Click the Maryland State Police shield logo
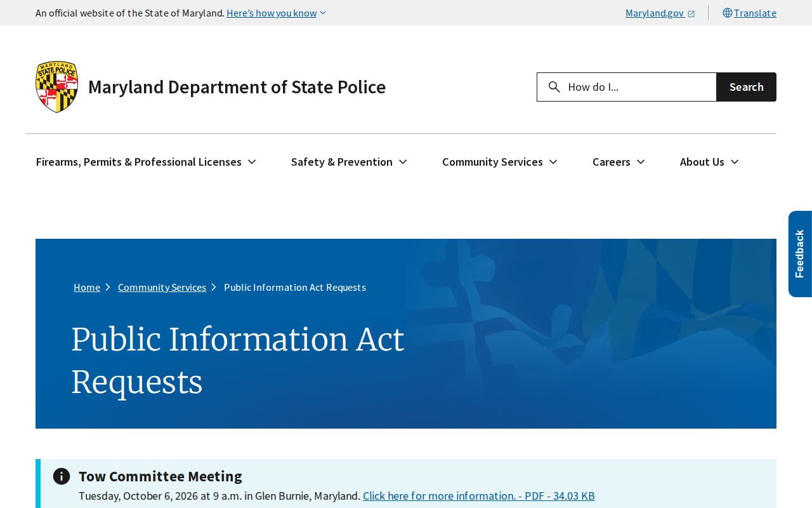This screenshot has height=508, width=812. click(57, 87)
